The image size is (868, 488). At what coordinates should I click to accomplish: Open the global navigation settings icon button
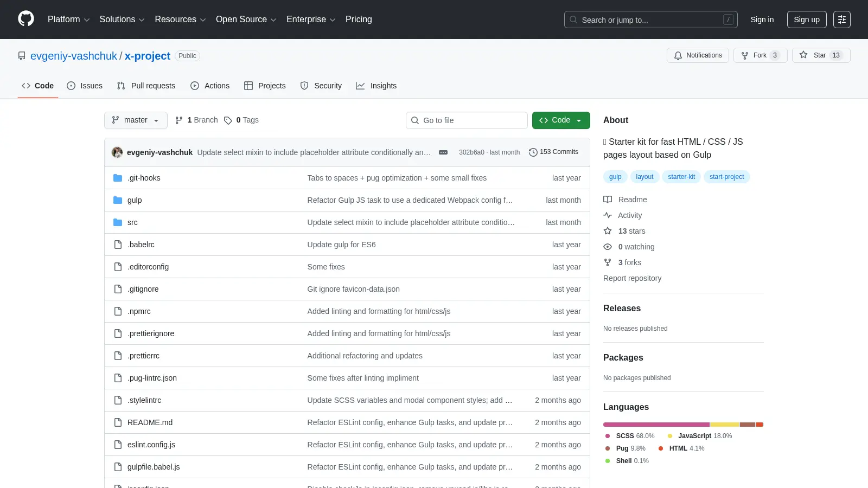(x=842, y=20)
